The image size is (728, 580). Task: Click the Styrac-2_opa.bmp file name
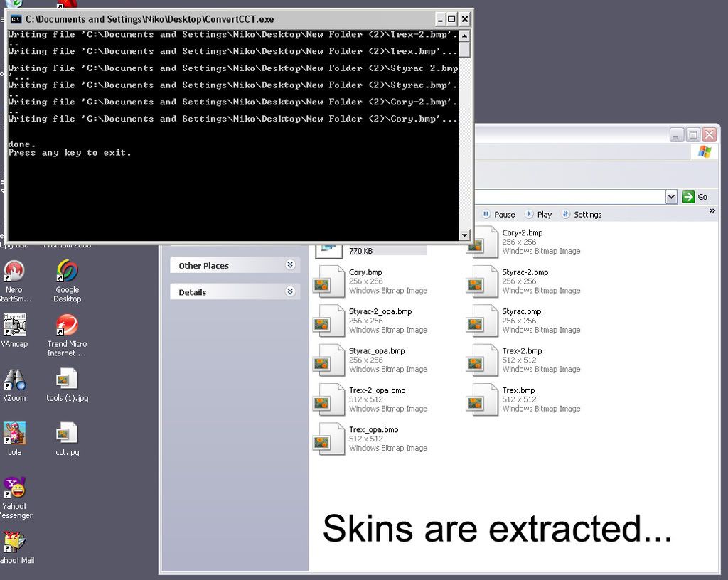pos(380,311)
